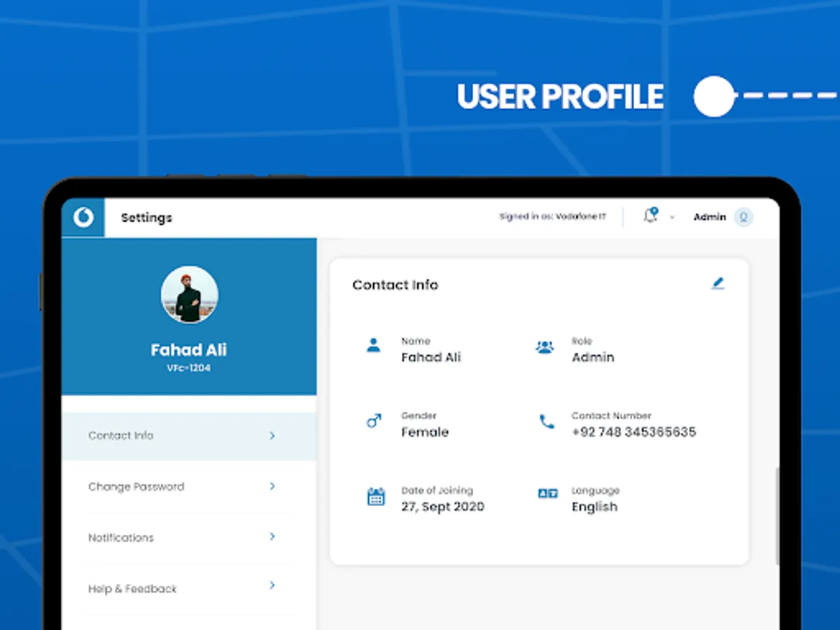Click the Admin user avatar icon

pos(743,217)
